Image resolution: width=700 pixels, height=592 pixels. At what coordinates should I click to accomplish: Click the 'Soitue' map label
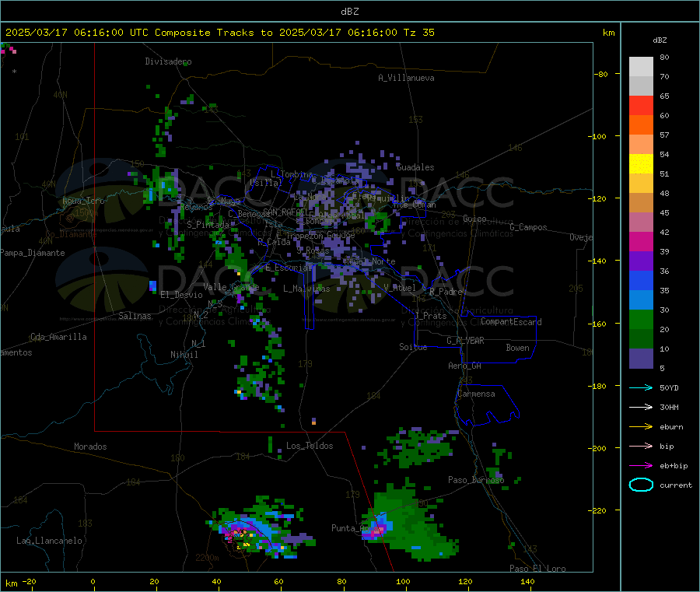point(413,347)
